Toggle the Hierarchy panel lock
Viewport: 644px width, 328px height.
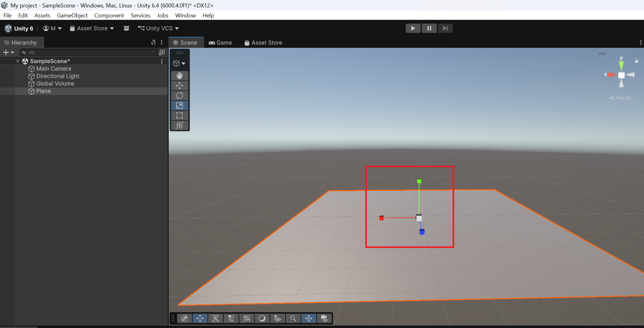[x=153, y=42]
